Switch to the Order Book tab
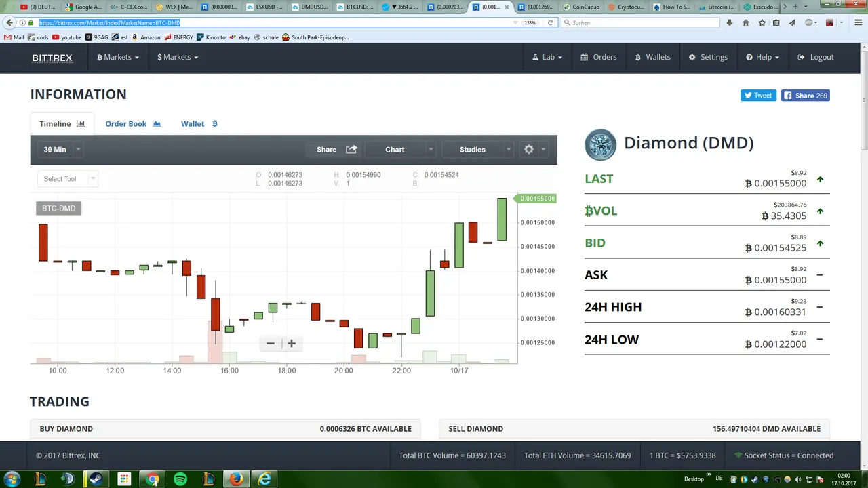The image size is (868, 488). click(x=133, y=123)
